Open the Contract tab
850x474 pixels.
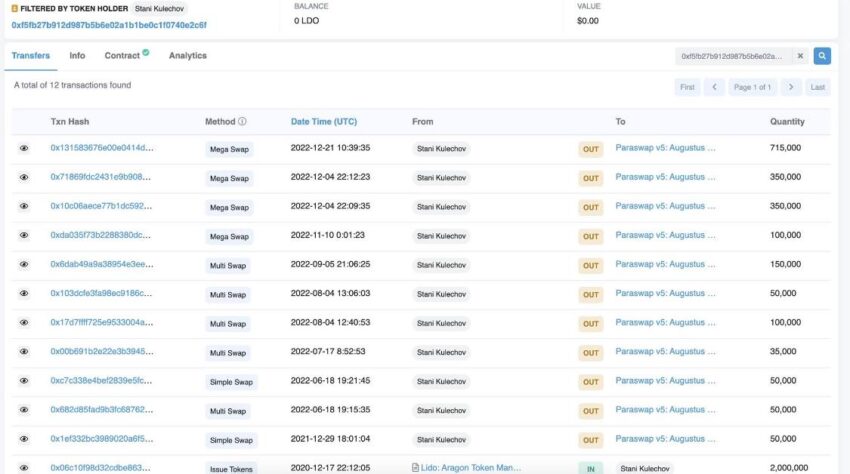coord(122,55)
